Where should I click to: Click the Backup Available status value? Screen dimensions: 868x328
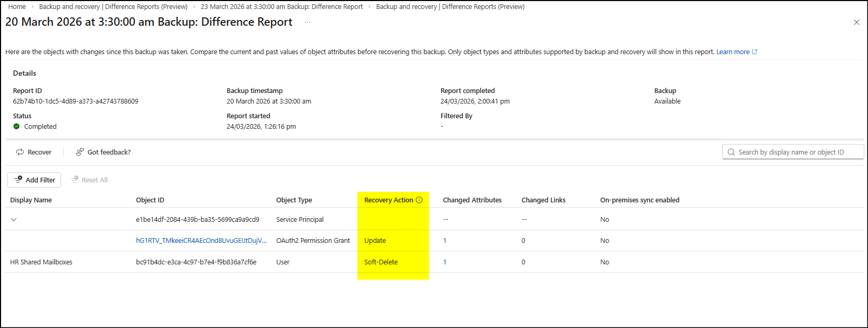pyautogui.click(x=667, y=101)
